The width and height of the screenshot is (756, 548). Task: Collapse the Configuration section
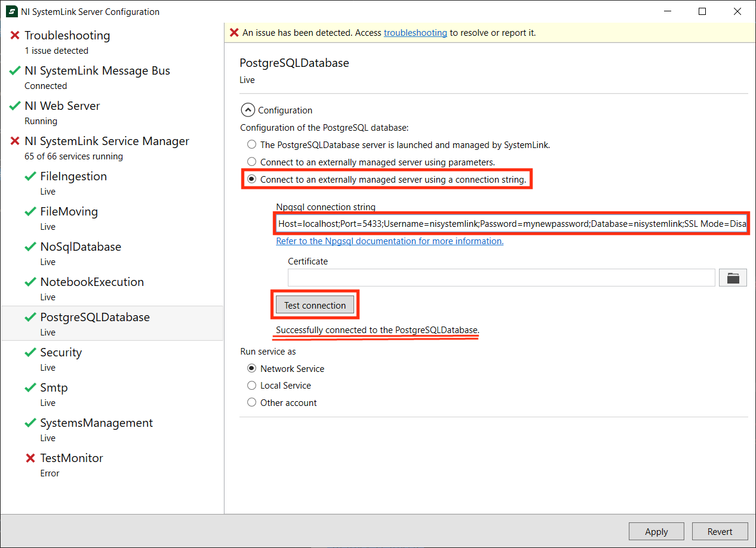tap(247, 110)
